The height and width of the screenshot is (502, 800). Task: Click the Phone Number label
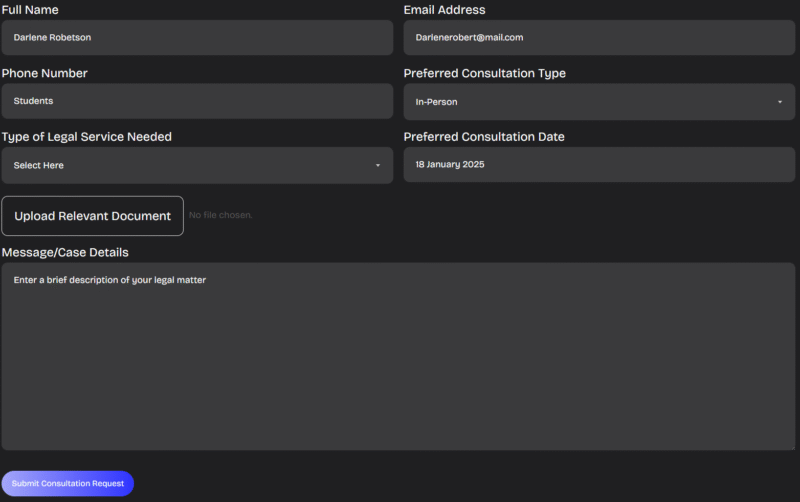44,74
